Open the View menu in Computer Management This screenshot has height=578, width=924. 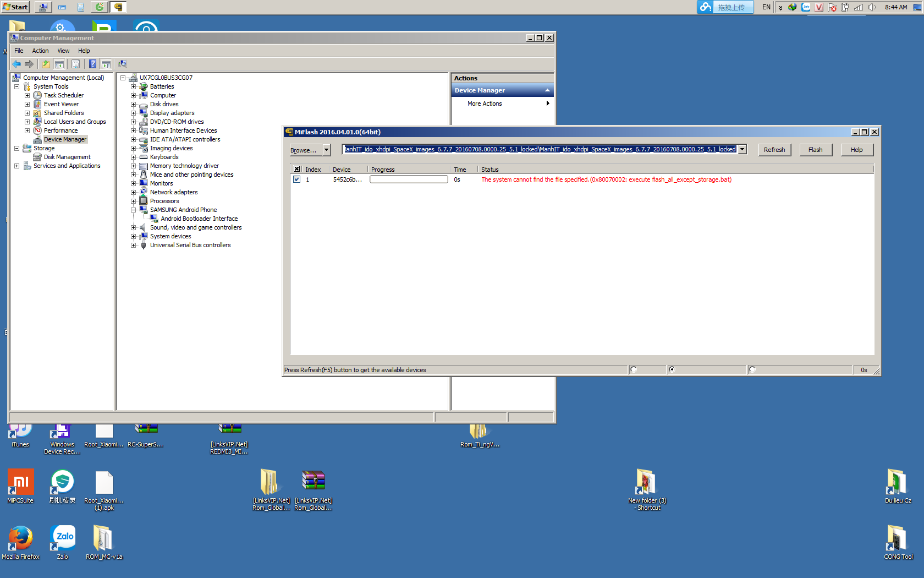point(63,51)
